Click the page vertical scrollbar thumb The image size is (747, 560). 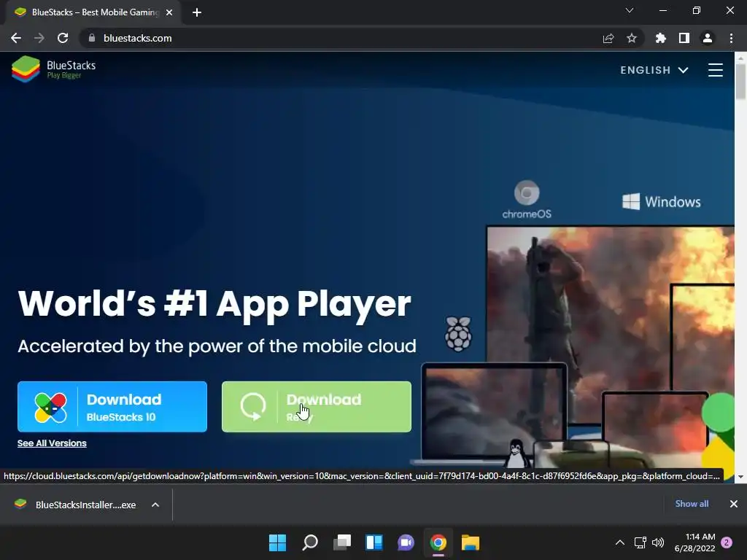pyautogui.click(x=740, y=81)
